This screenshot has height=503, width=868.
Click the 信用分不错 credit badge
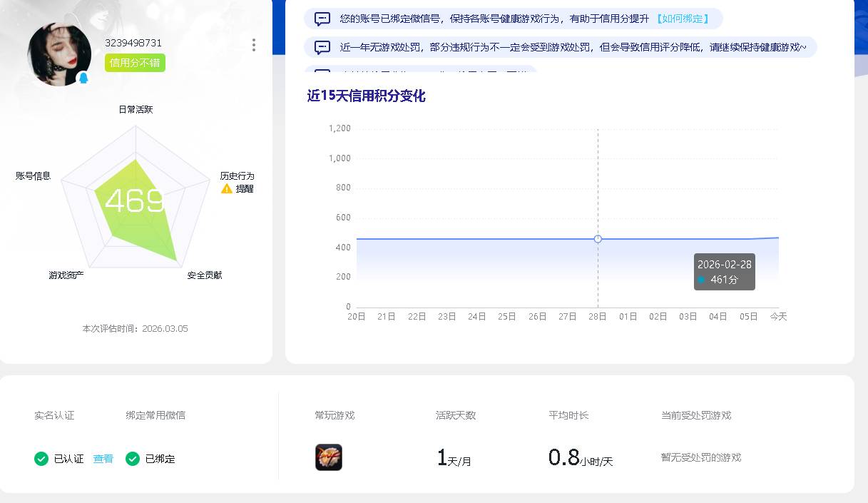pos(135,63)
